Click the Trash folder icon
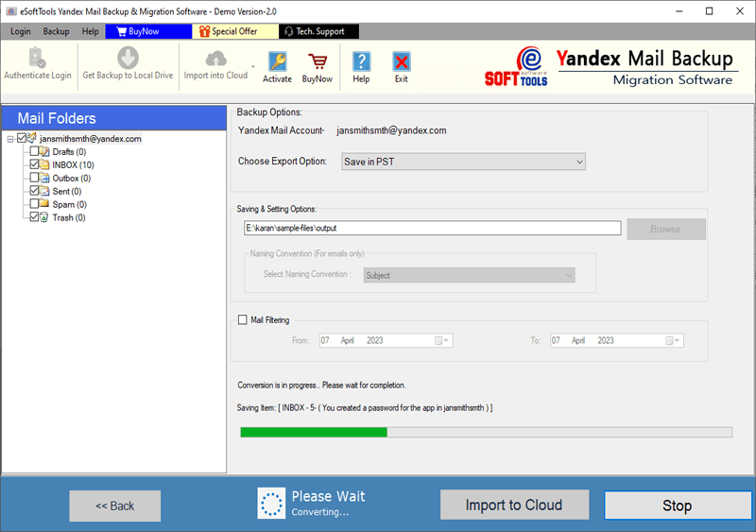 (44, 217)
